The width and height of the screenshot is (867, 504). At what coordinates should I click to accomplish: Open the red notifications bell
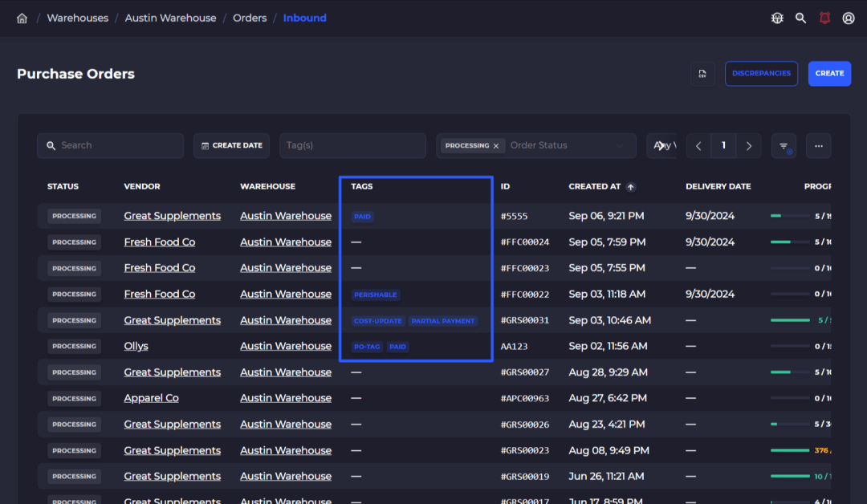824,18
